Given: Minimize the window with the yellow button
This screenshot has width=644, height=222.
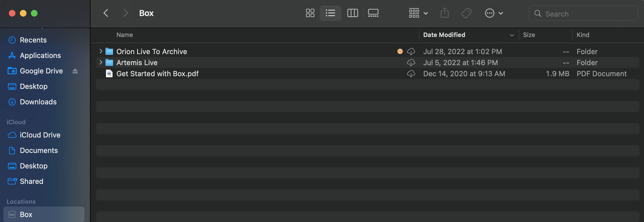Looking at the screenshot, I should click(x=23, y=13).
